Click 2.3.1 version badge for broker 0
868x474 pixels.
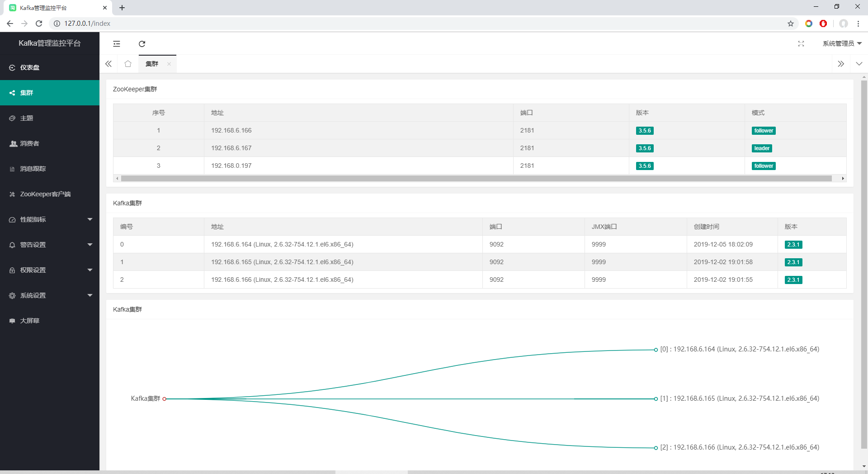[793, 245]
